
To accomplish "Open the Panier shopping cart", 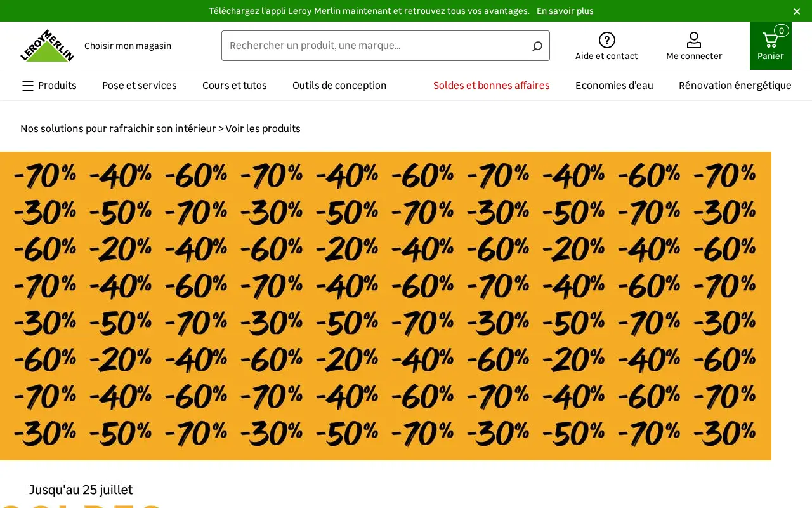I will click(x=771, y=46).
